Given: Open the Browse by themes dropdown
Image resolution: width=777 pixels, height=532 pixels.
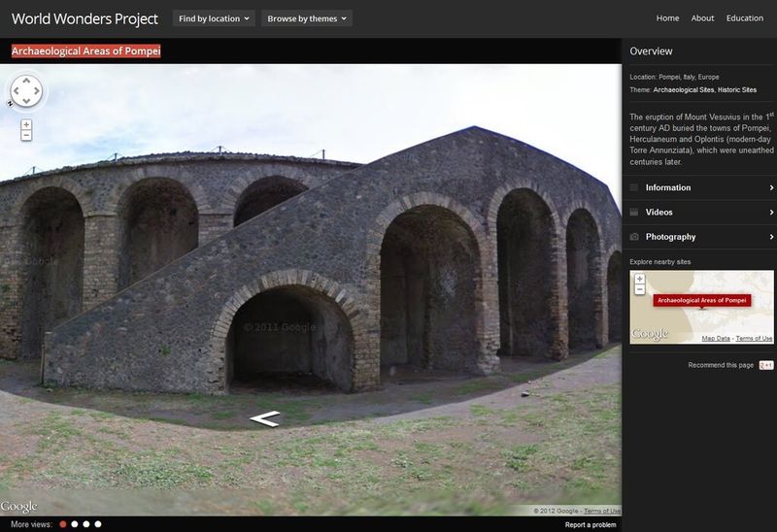Looking at the screenshot, I should pyautogui.click(x=307, y=18).
